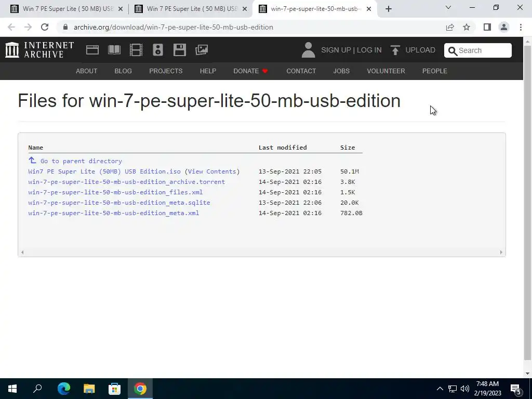Open the _meta.sqlite file link

[x=119, y=203]
